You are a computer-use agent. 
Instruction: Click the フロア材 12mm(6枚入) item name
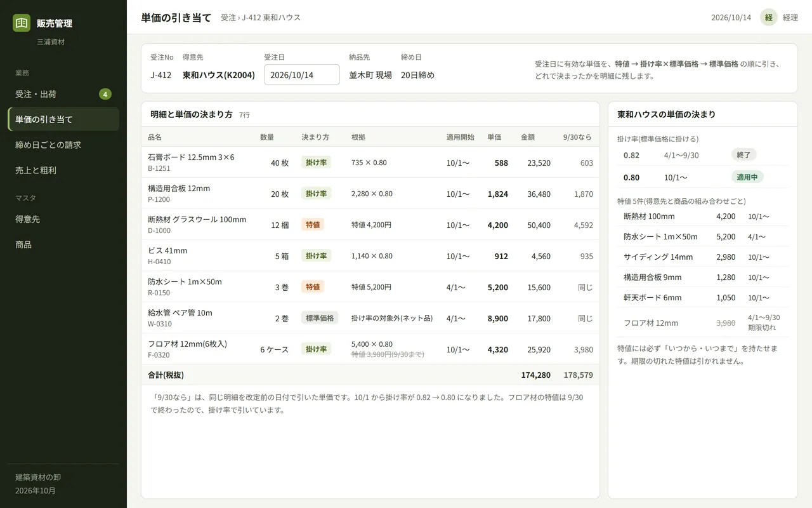pos(187,344)
